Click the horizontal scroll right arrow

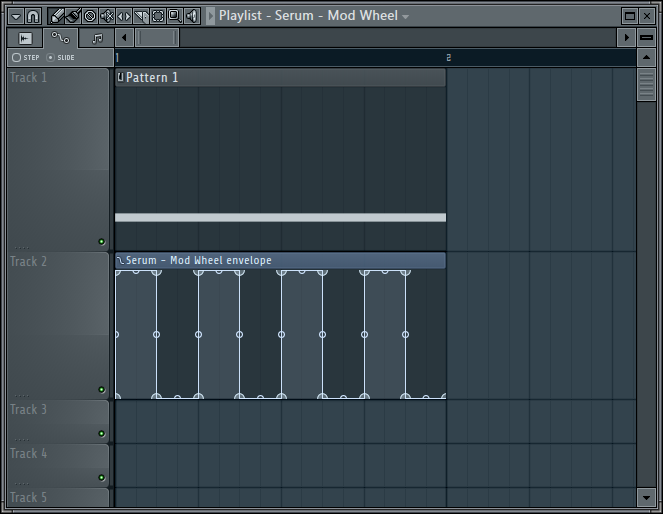(627, 38)
